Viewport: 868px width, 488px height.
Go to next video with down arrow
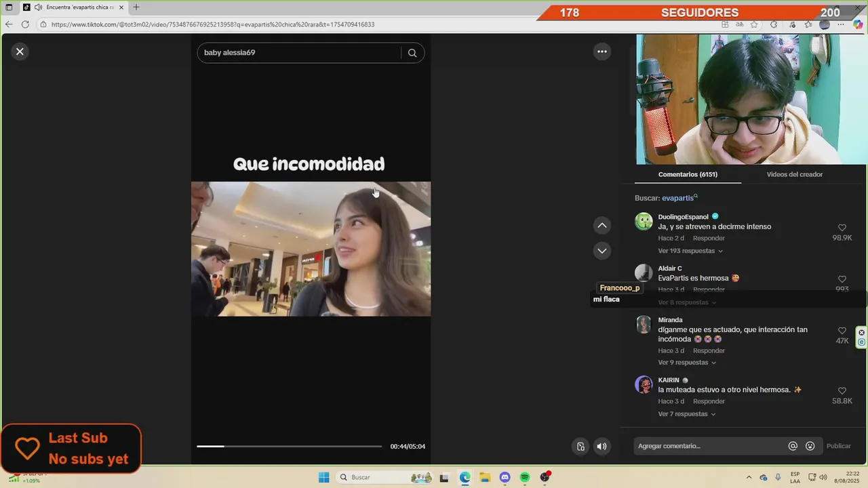pyautogui.click(x=601, y=251)
